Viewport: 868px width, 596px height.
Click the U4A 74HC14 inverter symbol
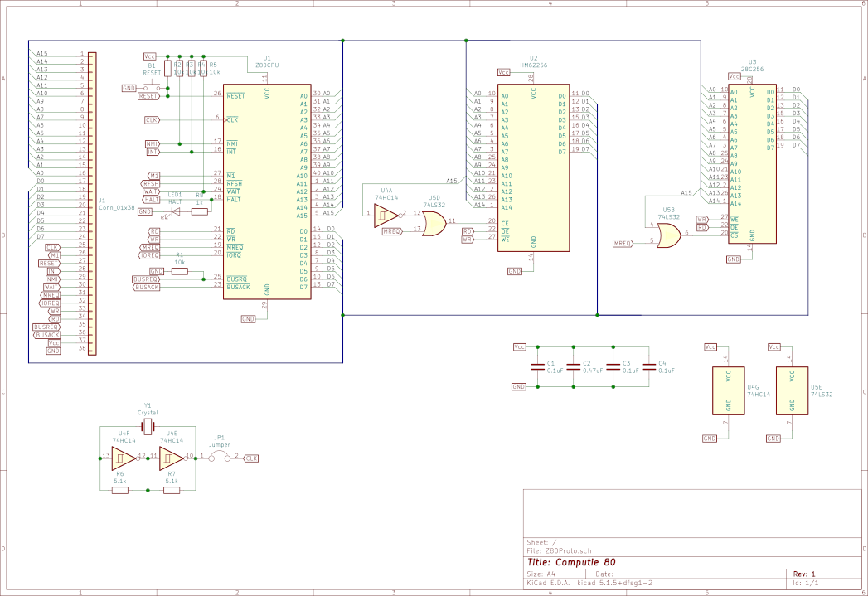click(x=386, y=216)
